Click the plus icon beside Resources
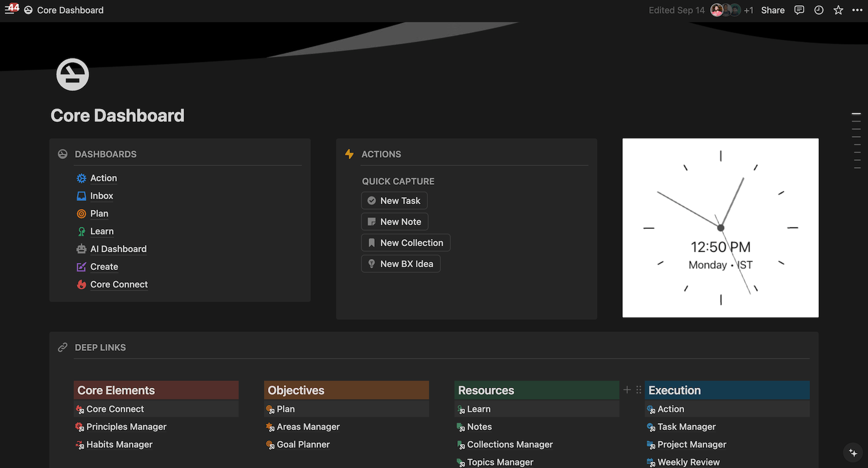 pyautogui.click(x=627, y=390)
